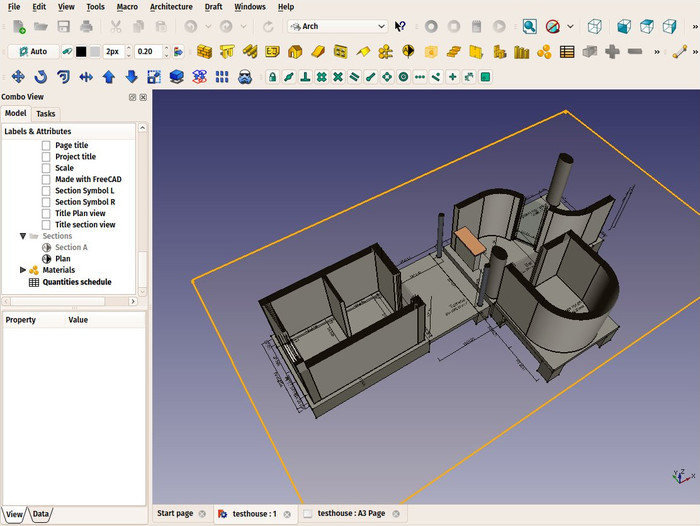
Task: Toggle the snap to grid button
Action: pos(321,76)
